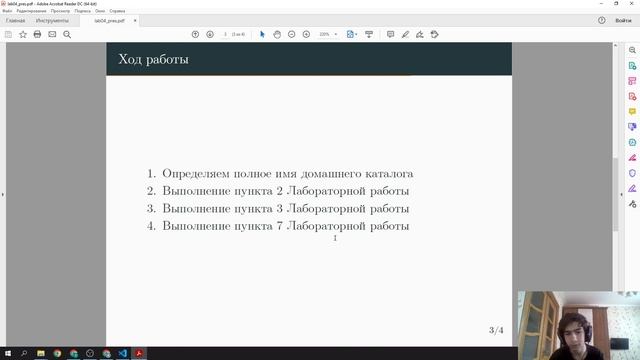Send file by email envelope icon
640x360 pixels.
pyautogui.click(x=52, y=34)
